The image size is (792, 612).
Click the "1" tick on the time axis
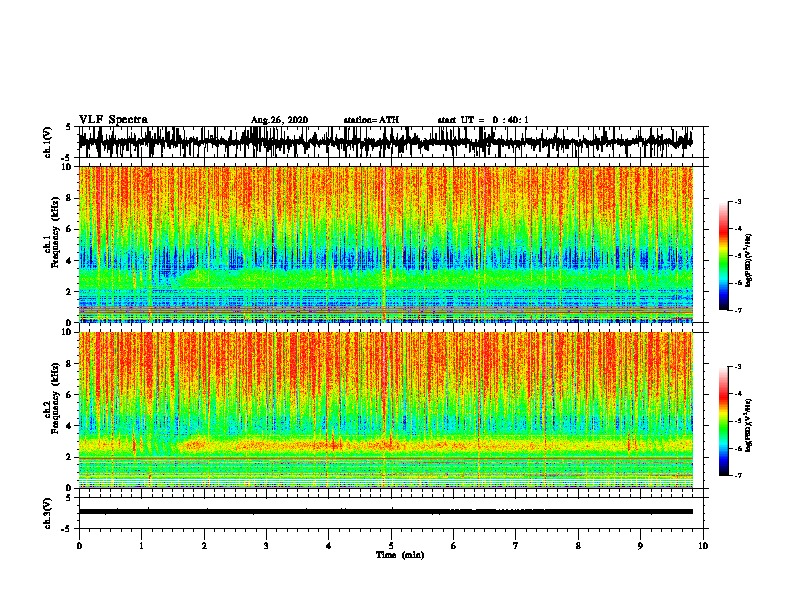[142, 546]
